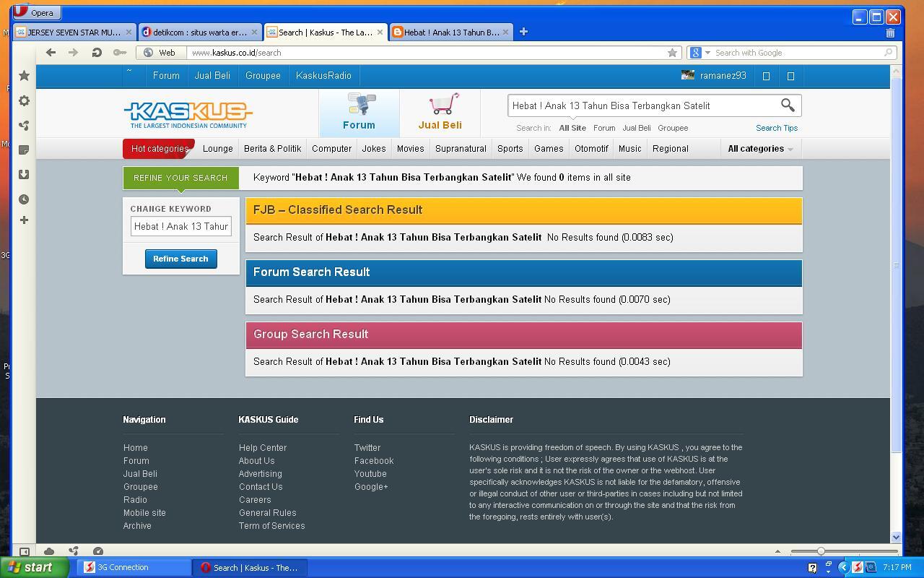Open a new tab with plus button
924x578 pixels.
tap(523, 32)
